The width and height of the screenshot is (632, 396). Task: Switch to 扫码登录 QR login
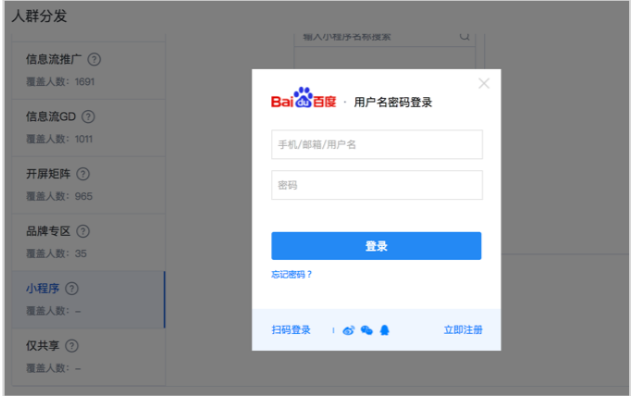tap(291, 330)
